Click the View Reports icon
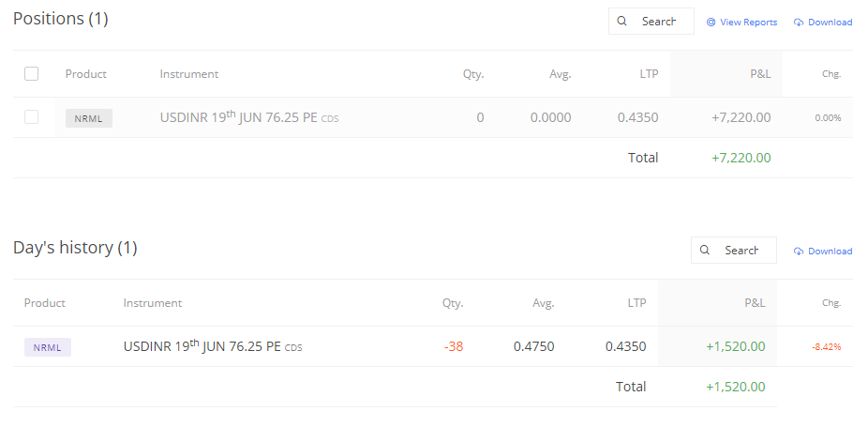Image resolution: width=868 pixels, height=427 pixels. pos(711,23)
